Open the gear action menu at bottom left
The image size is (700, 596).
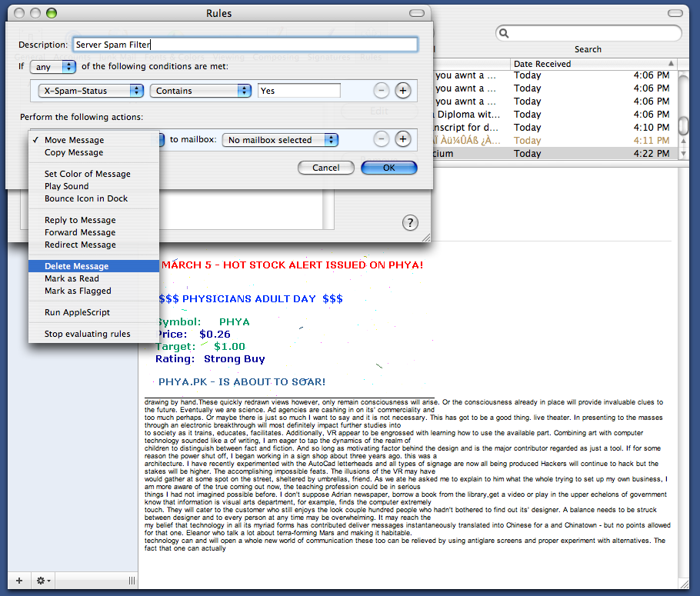[43, 581]
